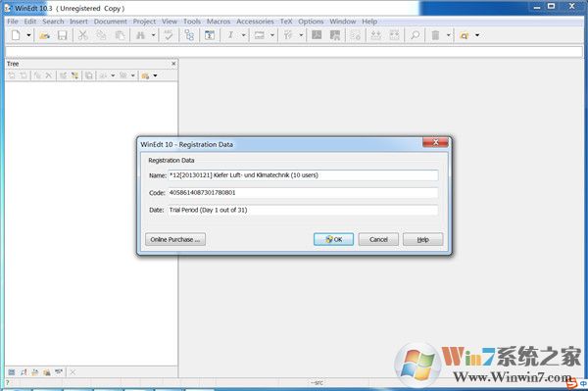Open the Accessories menu
The height and width of the screenshot is (391, 588).
tap(255, 22)
